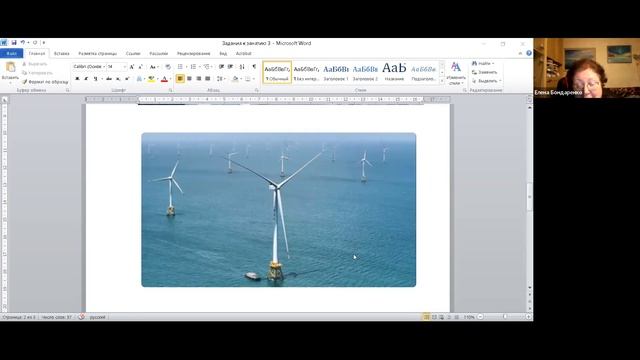The image size is (640, 360).
Task: Click the zoom slider in the status bar
Action: coord(504,317)
